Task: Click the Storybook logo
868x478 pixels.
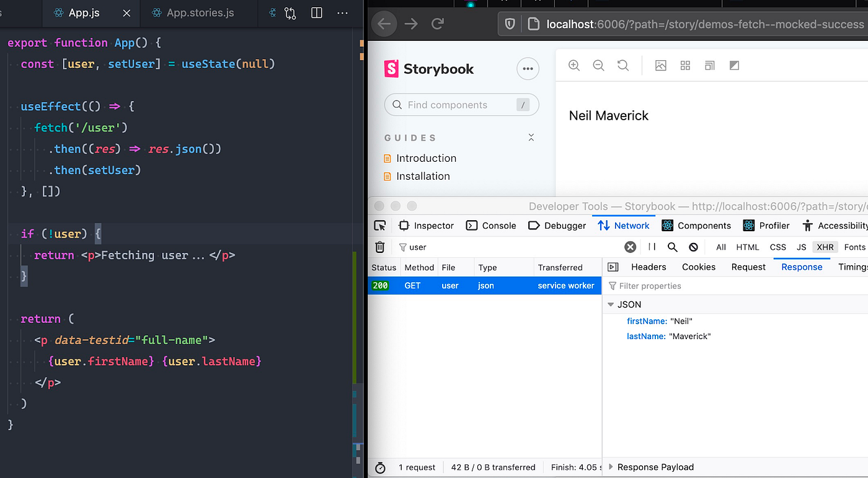Action: (x=429, y=69)
